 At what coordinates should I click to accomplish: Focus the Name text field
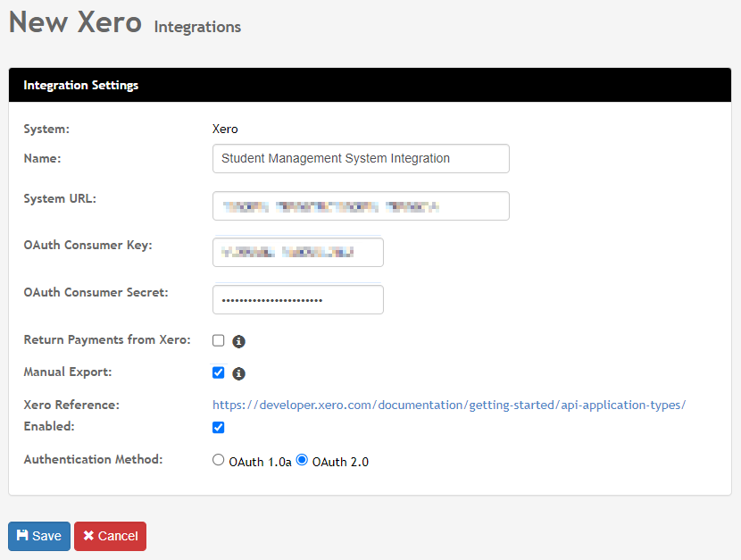point(361,159)
